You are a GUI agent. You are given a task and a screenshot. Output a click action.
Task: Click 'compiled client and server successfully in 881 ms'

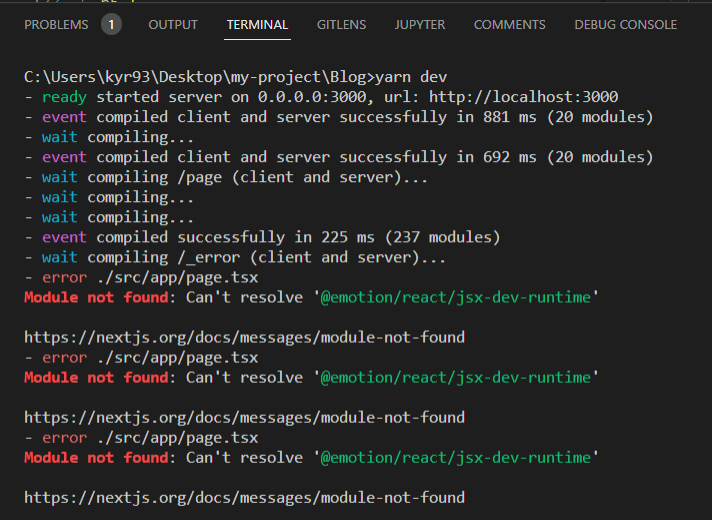316,117
